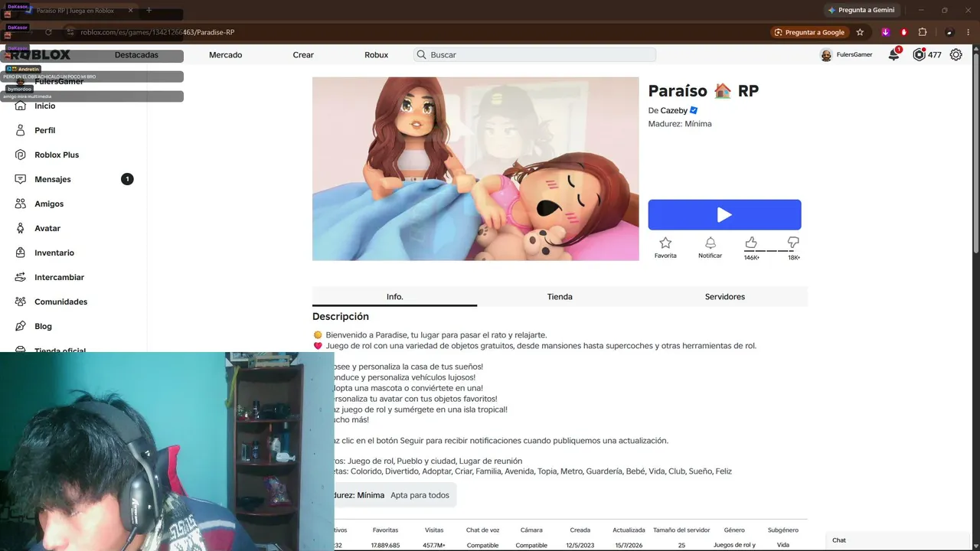980x551 pixels.
Task: Click the FulersGamer username in header
Action: 854,55
